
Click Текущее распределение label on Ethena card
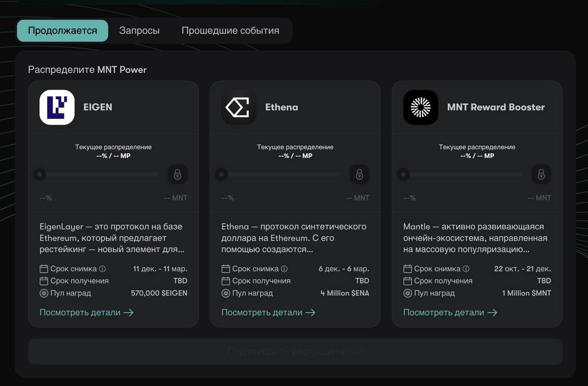click(295, 147)
